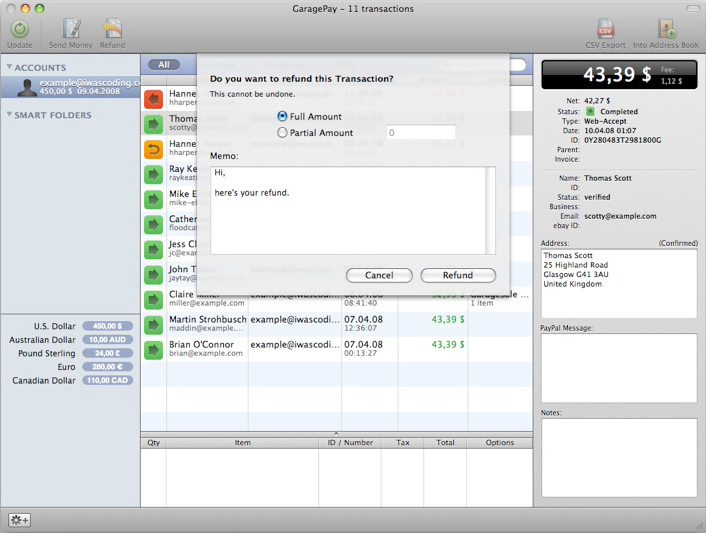The image size is (706, 533).
Task: Confirm with the Refund dialog button
Action: [x=458, y=275]
